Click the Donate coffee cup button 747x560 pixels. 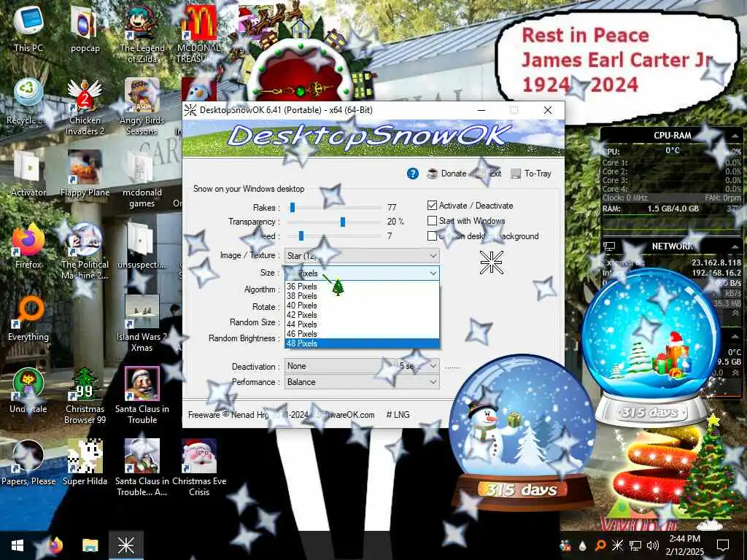446,174
